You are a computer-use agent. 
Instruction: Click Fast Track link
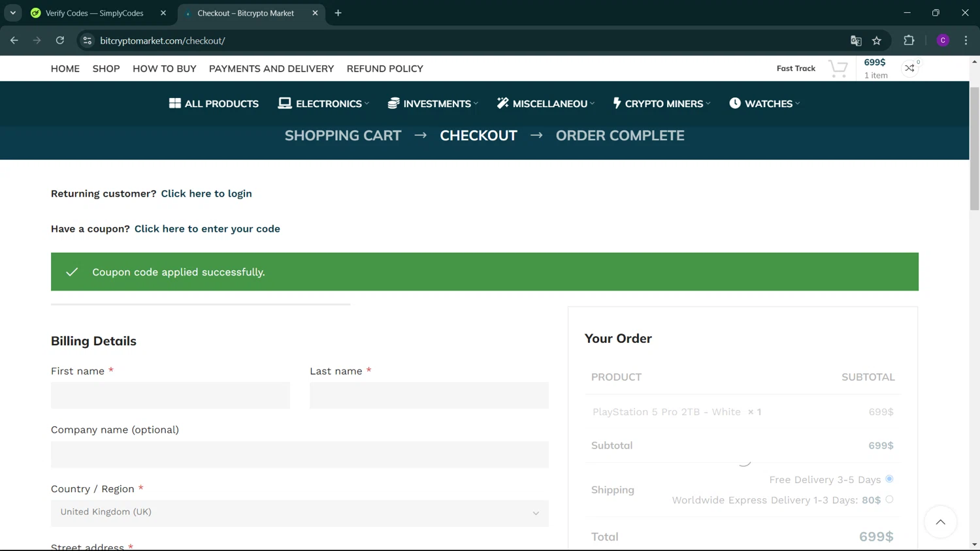coord(796,69)
